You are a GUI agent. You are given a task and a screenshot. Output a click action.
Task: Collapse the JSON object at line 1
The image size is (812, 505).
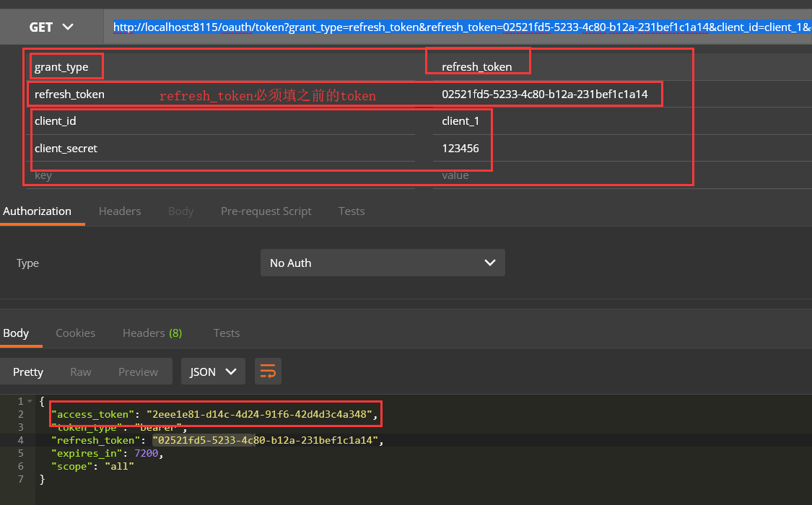(x=30, y=402)
